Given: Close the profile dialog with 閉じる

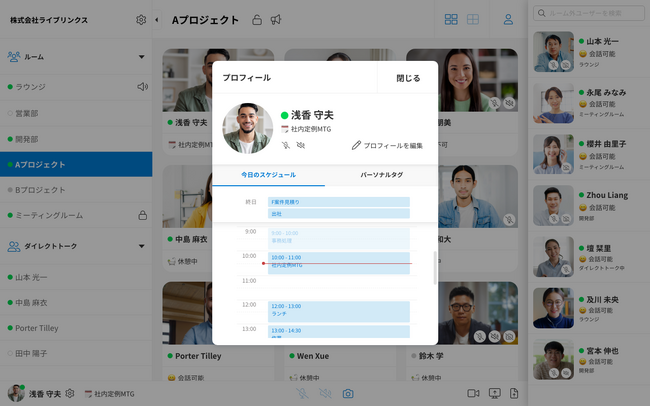Looking at the screenshot, I should [408, 77].
